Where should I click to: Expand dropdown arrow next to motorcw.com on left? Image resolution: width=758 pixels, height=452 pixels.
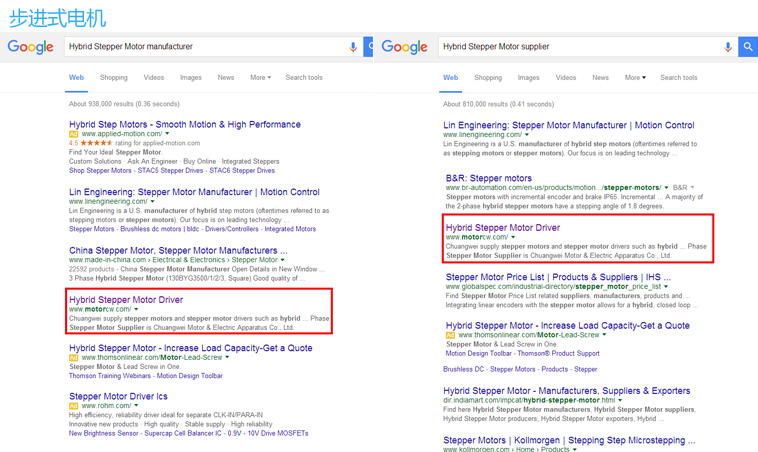(136, 309)
